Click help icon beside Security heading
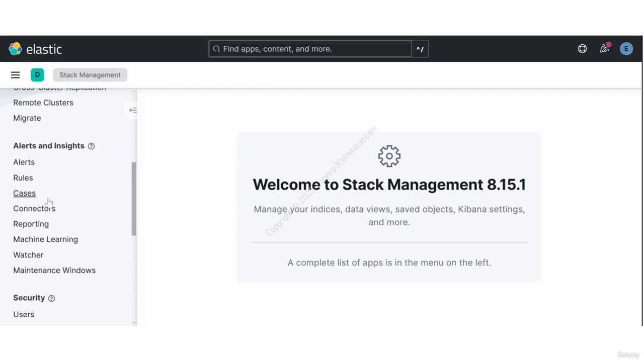Viewport: 644px width, 362px height. [x=51, y=298]
